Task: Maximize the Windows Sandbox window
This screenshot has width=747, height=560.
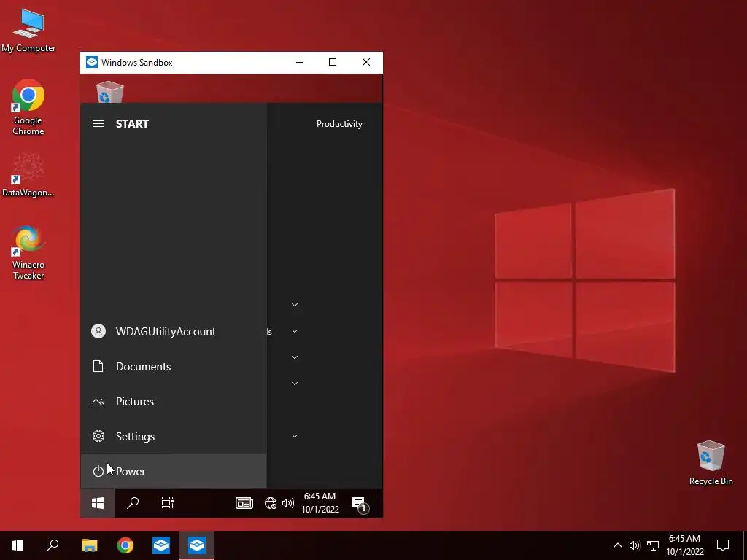Action: click(333, 63)
